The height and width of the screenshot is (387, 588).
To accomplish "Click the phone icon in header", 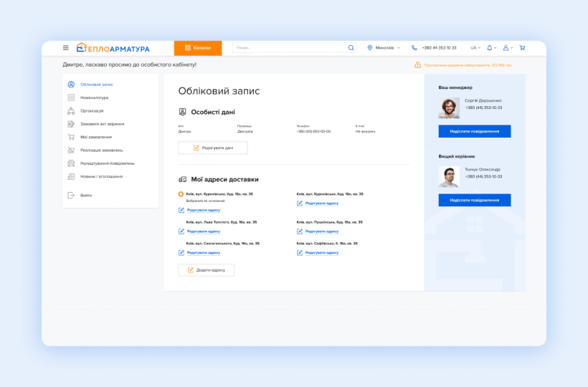I will coord(414,48).
